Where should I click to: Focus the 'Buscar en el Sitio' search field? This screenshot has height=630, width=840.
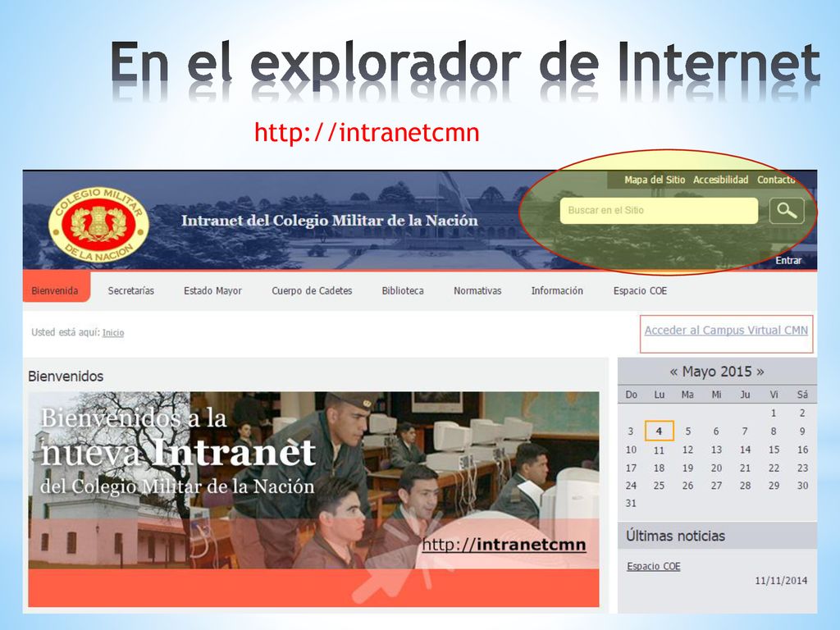tap(659, 211)
